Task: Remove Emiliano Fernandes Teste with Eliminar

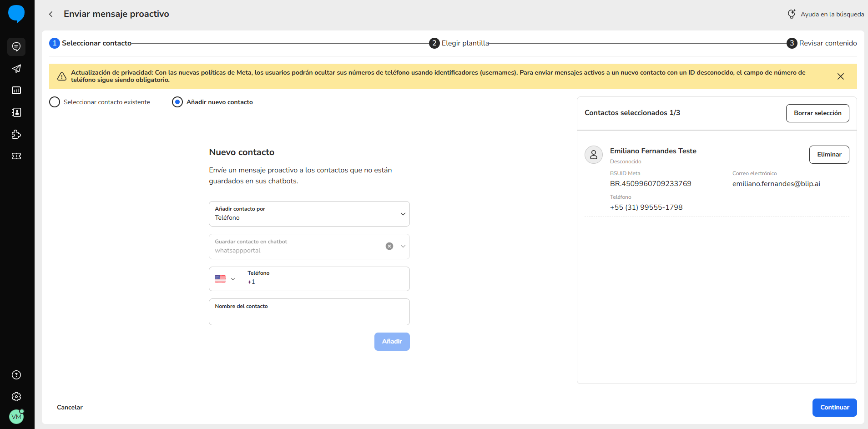Action: coord(829,155)
